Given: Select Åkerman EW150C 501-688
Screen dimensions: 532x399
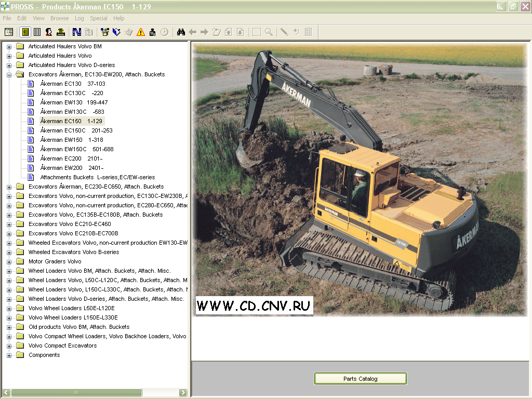Looking at the screenshot, I should click(77, 149).
